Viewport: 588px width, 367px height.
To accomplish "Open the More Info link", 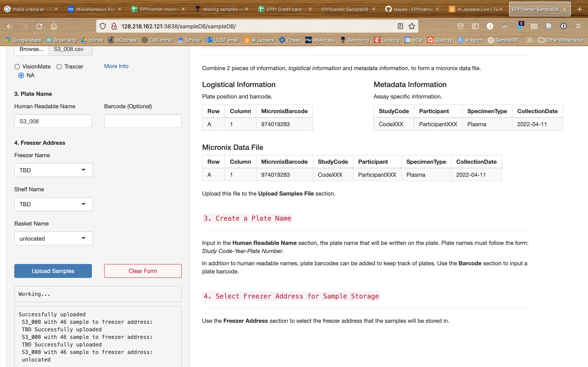I will coord(116,66).
